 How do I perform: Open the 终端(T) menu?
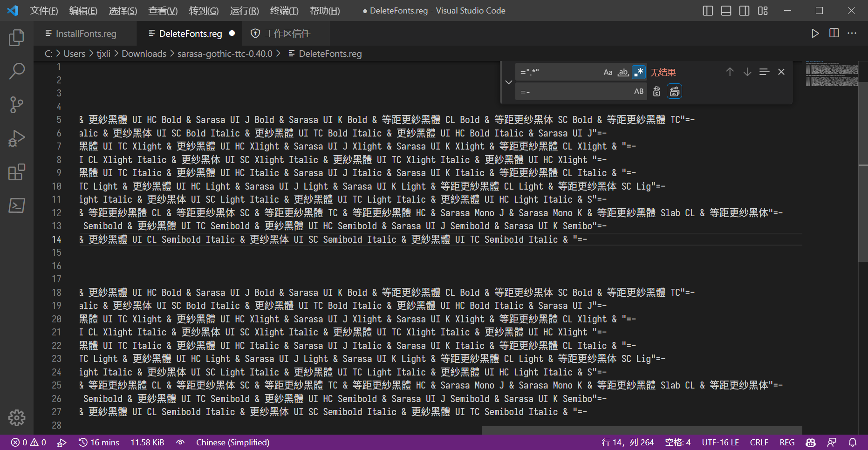[284, 10]
